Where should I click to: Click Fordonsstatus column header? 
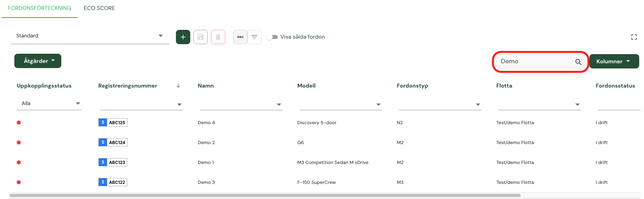coord(615,86)
